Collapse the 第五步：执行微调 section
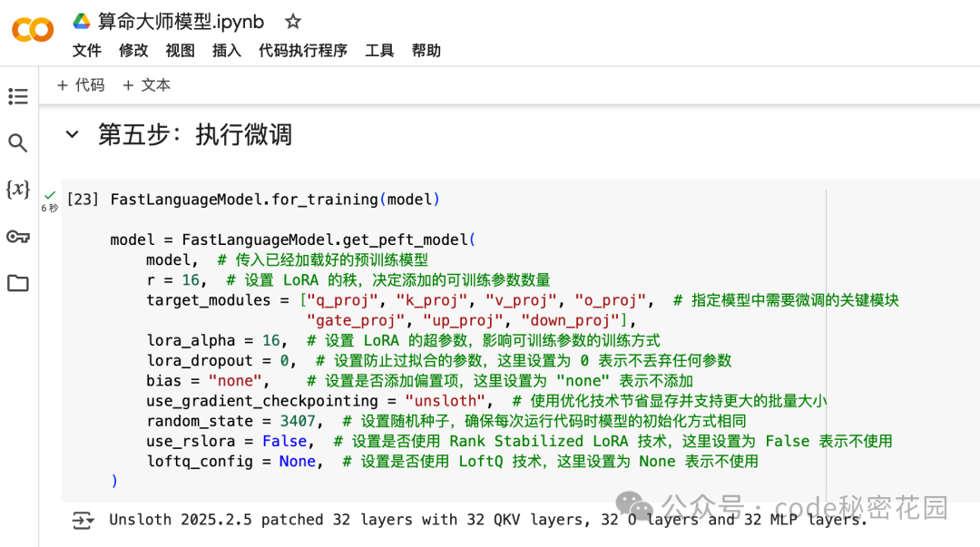 pos(73,135)
